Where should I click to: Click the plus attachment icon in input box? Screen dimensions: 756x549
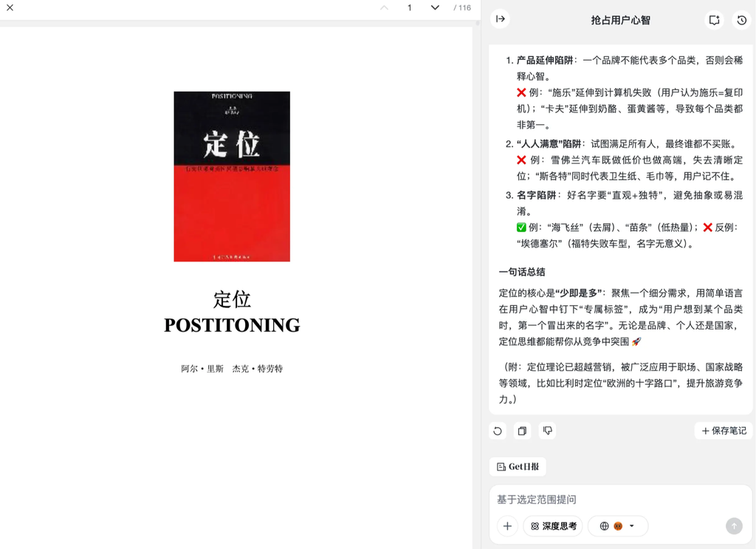(x=507, y=526)
